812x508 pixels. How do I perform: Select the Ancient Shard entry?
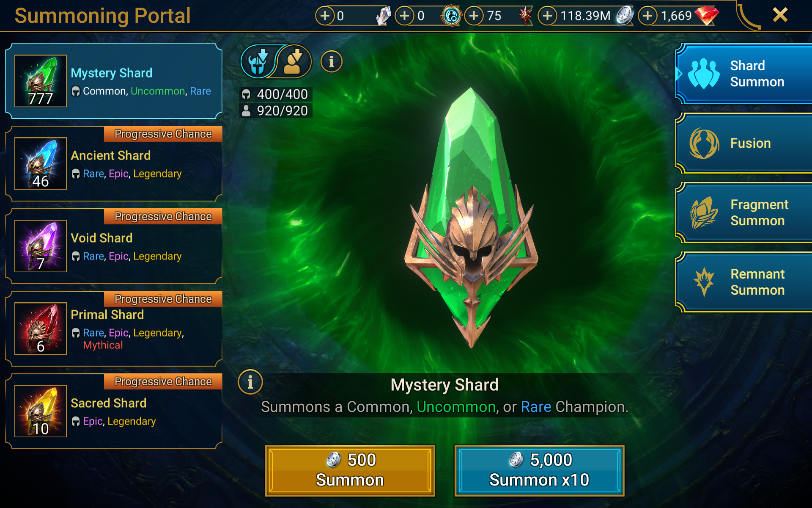click(114, 163)
